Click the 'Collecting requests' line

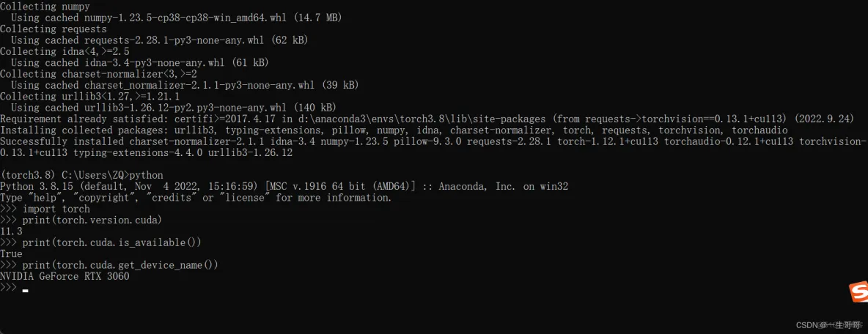pos(54,29)
